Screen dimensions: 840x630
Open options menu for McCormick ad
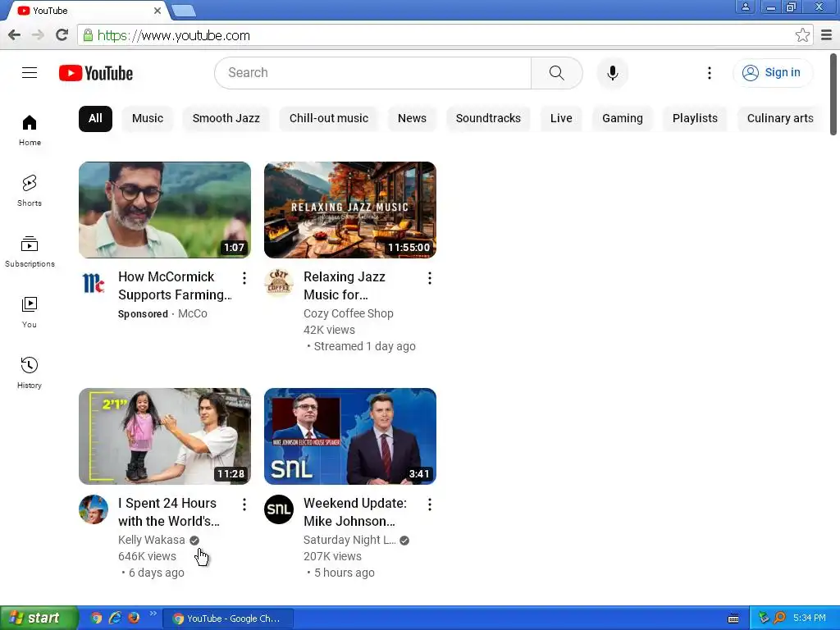[x=244, y=278]
